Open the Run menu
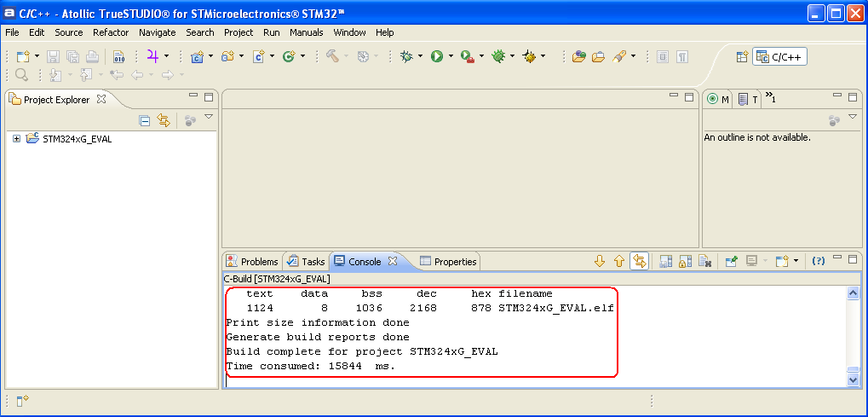 (271, 32)
